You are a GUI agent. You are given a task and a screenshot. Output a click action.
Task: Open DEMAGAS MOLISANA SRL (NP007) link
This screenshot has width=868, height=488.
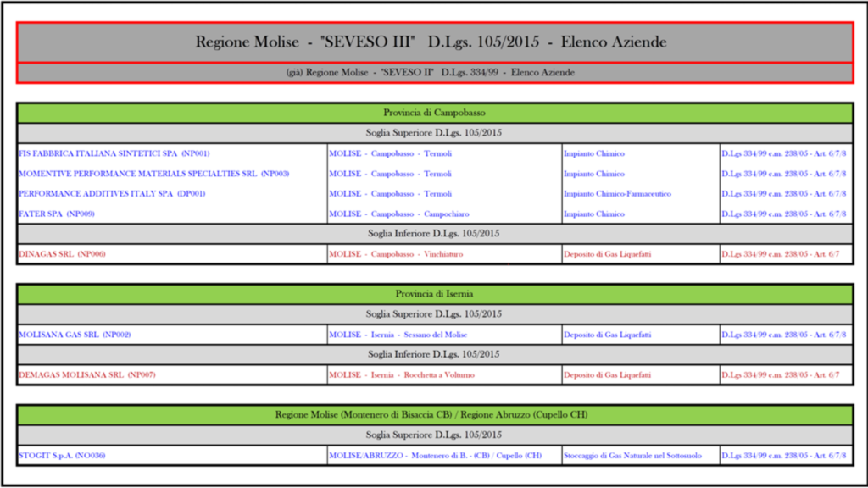(x=87, y=375)
